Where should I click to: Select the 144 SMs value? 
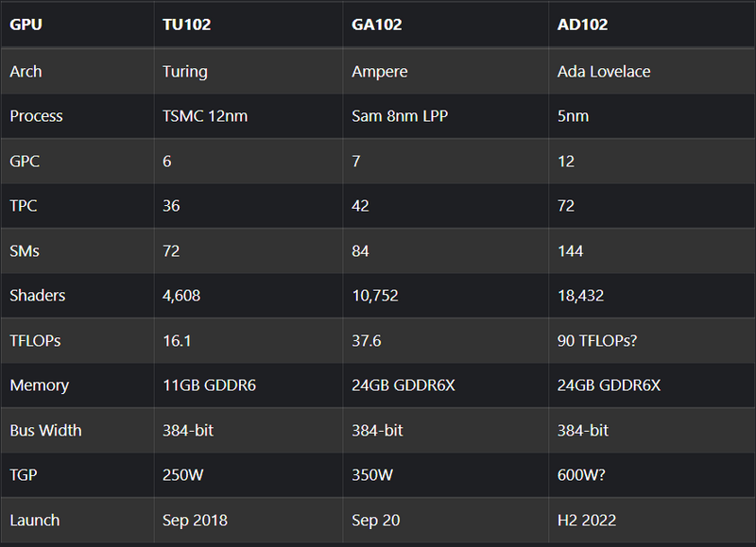pyautogui.click(x=571, y=251)
